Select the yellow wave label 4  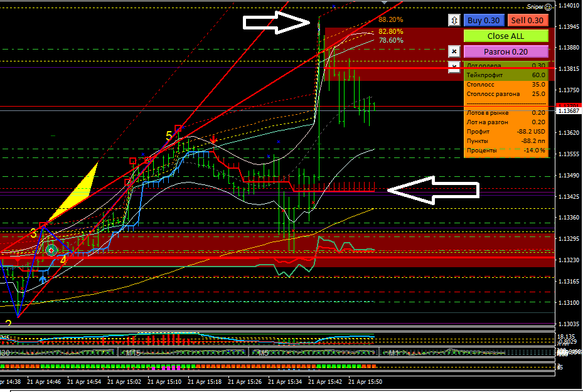63,260
